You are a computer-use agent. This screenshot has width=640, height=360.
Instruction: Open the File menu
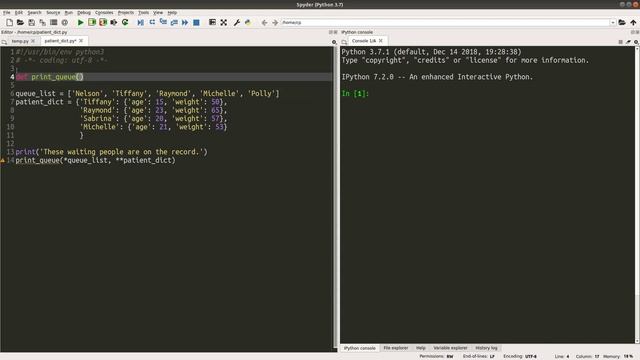click(x=7, y=13)
